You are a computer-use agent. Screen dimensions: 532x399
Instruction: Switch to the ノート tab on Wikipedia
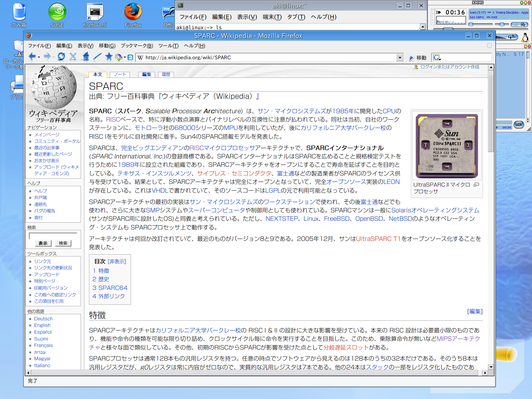click(x=120, y=74)
